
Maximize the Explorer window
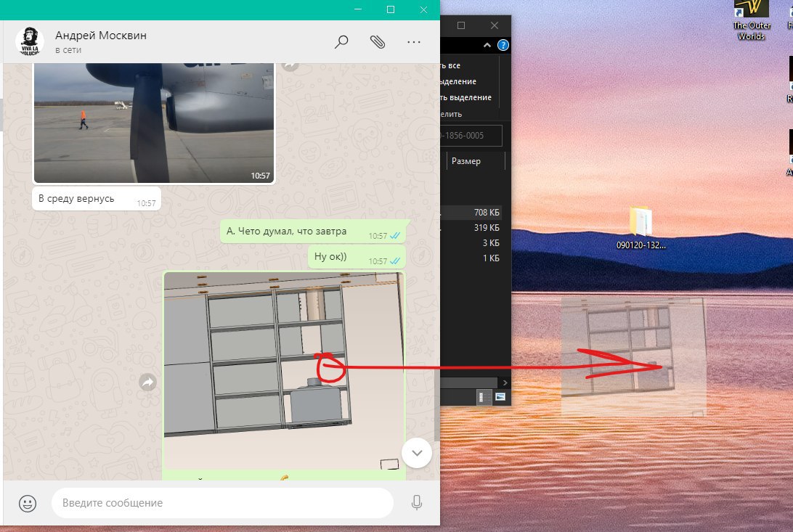point(460,25)
